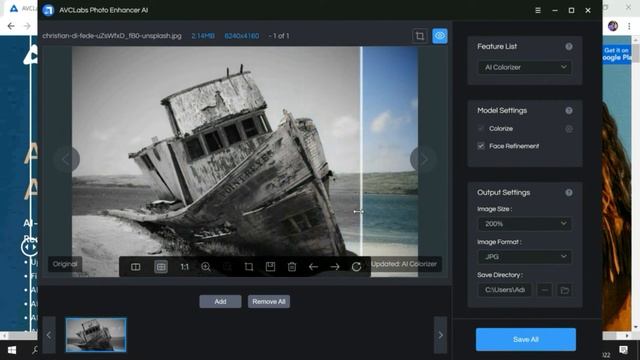The image size is (640, 360).
Task: Click the file name christian-di-fede text
Action: coord(112,36)
